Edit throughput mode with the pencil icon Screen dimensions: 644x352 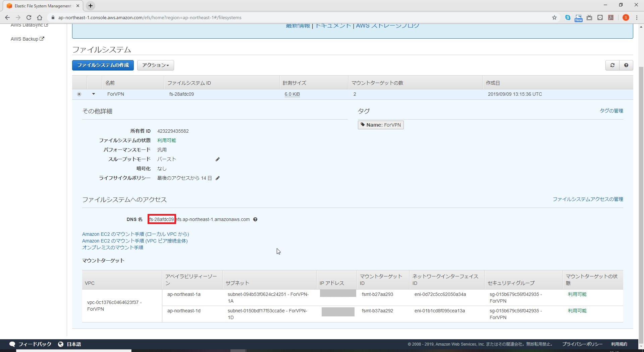tap(217, 159)
